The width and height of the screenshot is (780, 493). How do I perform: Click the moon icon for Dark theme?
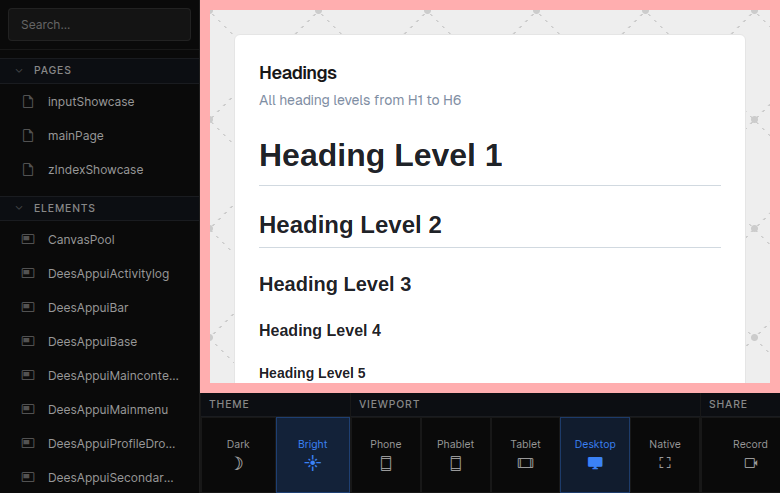click(x=238, y=463)
